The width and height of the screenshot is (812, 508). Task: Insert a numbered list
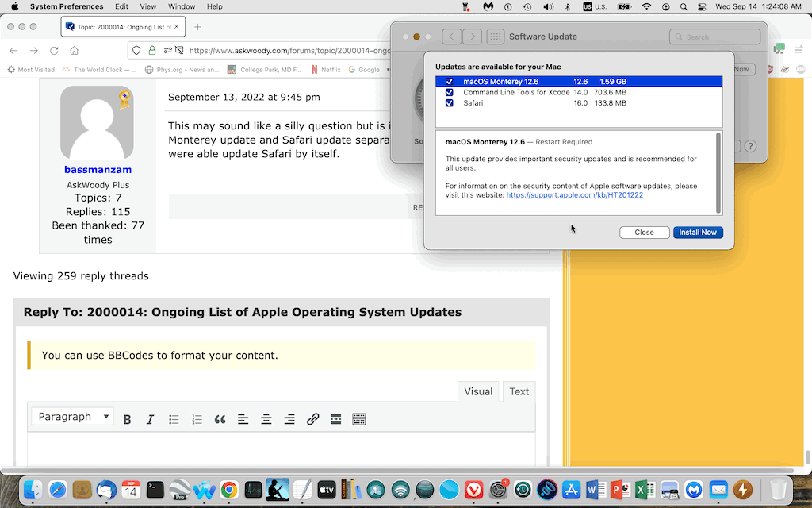[x=197, y=419]
